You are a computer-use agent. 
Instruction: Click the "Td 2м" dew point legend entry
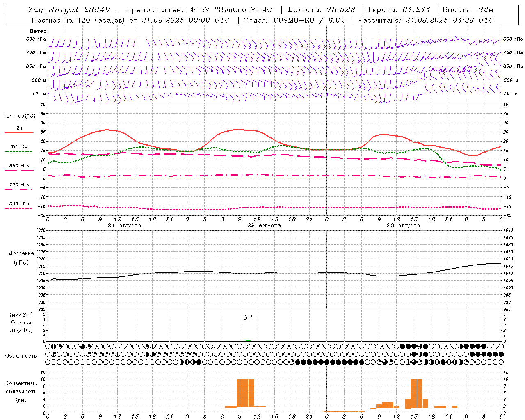19,147
